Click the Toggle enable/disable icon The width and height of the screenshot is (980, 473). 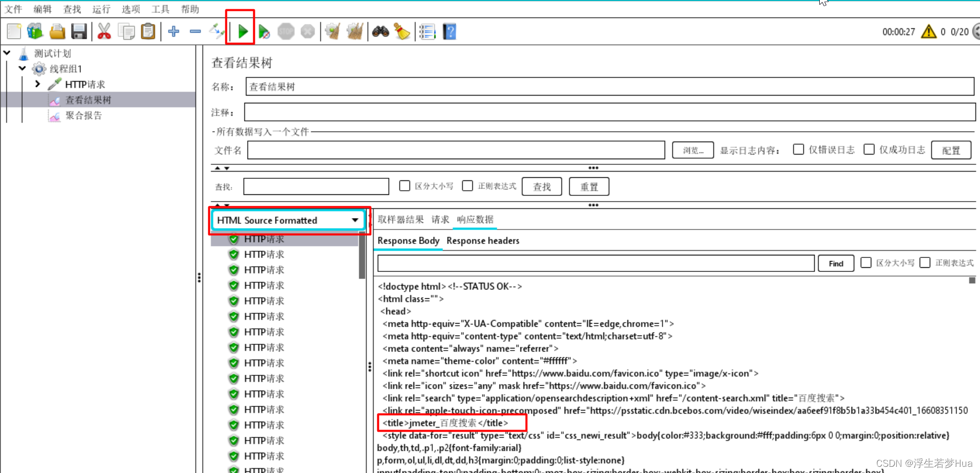[x=217, y=32]
